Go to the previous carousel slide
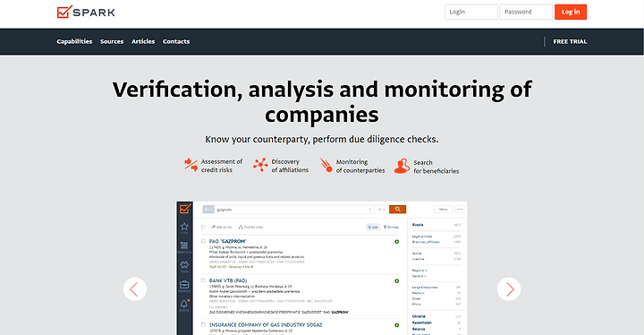 coord(135,289)
